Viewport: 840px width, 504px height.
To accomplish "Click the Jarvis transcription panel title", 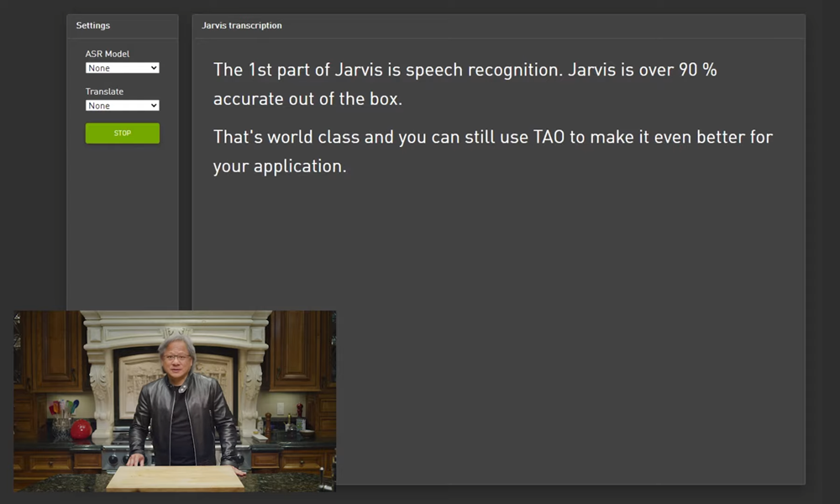I will [x=242, y=25].
